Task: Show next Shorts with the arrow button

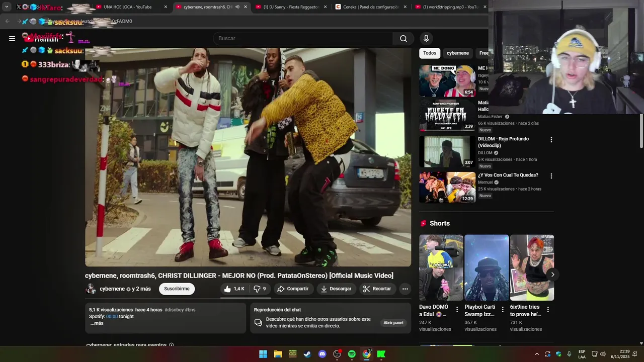Action: pos(552,275)
